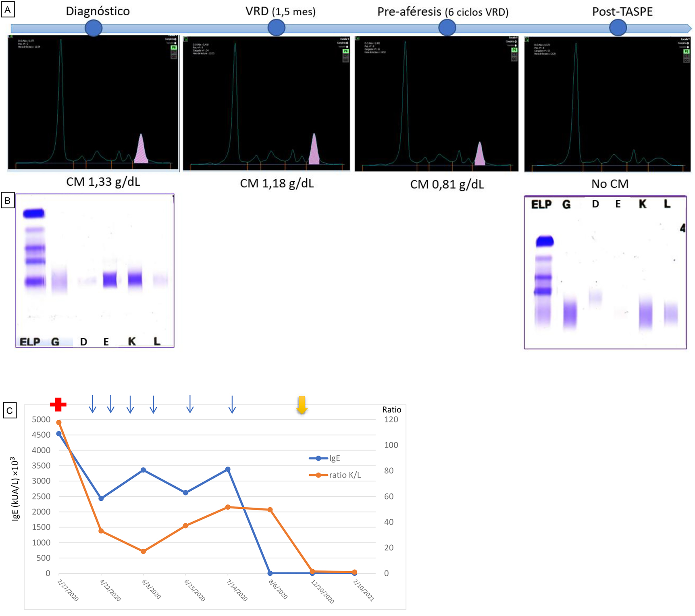Select the P8 button in the Post-TASPE panel
The image size is (695, 616).
pyautogui.click(x=686, y=52)
